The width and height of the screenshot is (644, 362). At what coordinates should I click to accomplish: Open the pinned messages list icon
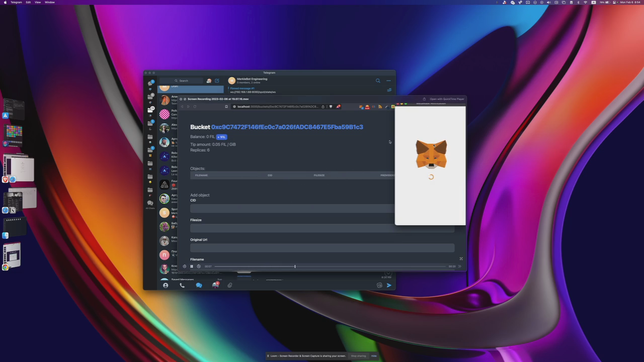coord(389,90)
